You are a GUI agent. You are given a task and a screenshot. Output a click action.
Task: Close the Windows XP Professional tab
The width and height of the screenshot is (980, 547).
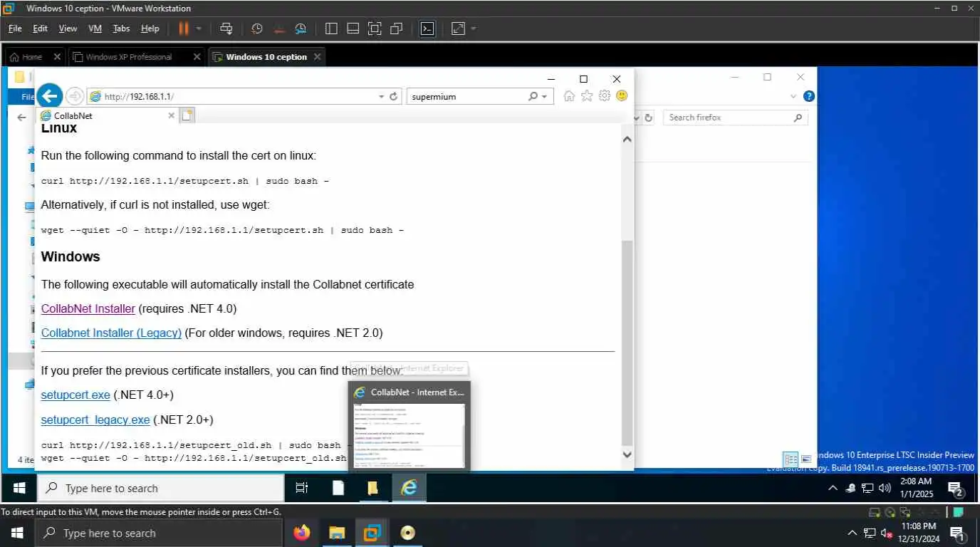coord(197,57)
